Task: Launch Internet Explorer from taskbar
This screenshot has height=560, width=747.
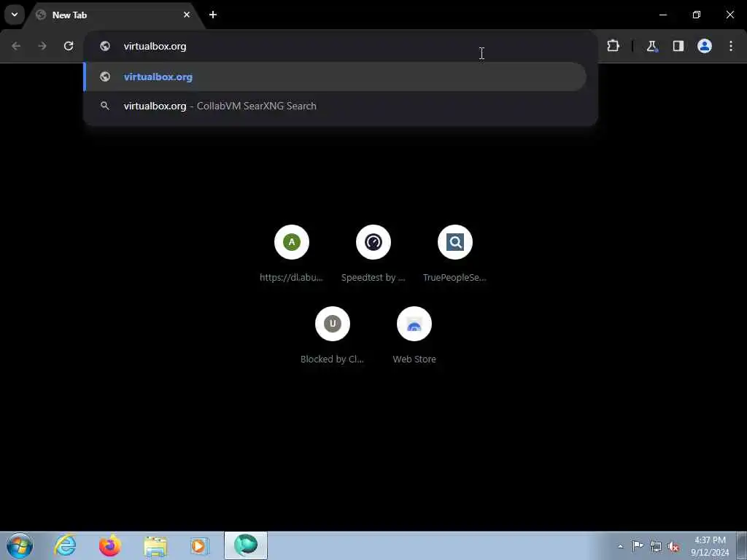Action: (65, 545)
